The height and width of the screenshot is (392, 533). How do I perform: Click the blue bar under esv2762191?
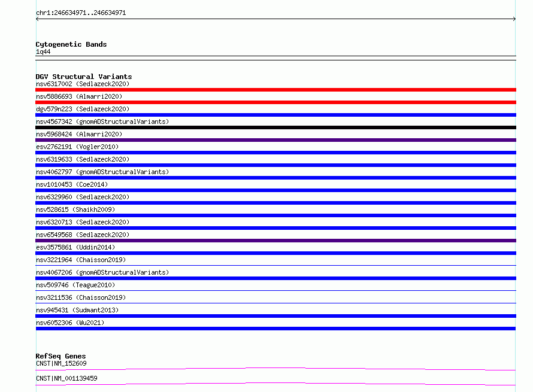275,153
